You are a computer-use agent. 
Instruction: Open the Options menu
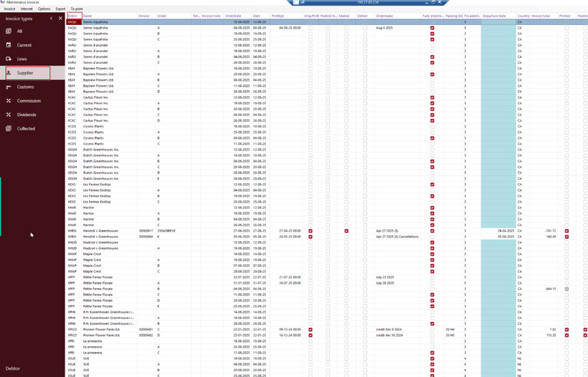click(x=43, y=8)
